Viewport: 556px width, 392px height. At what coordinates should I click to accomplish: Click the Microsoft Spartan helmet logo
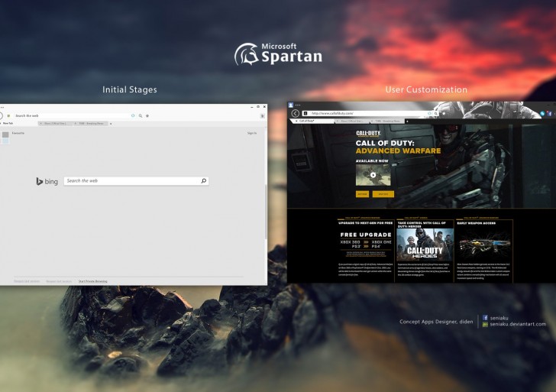click(247, 54)
